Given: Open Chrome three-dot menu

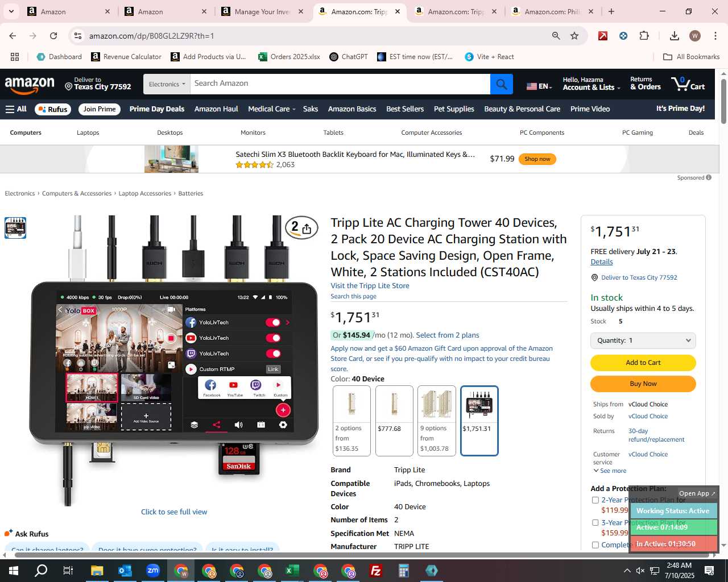Looking at the screenshot, I should [715, 36].
